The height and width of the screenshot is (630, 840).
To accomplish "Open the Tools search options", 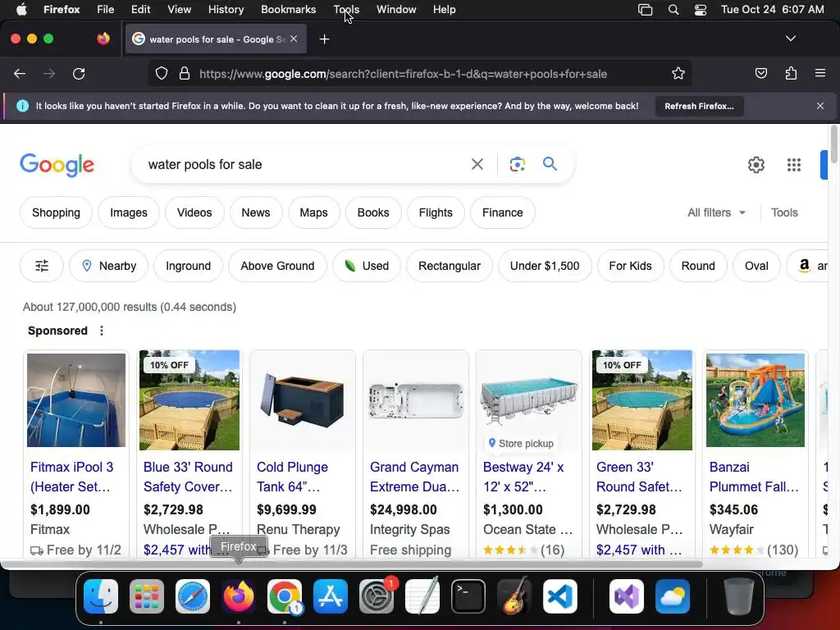I will pos(783,212).
